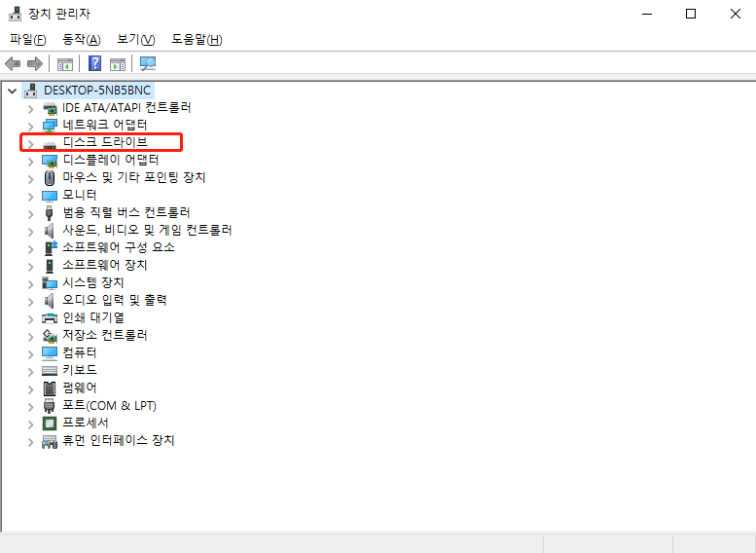Select the 소프트웨어 구성 요소 label
The image size is (756, 553).
[119, 247]
